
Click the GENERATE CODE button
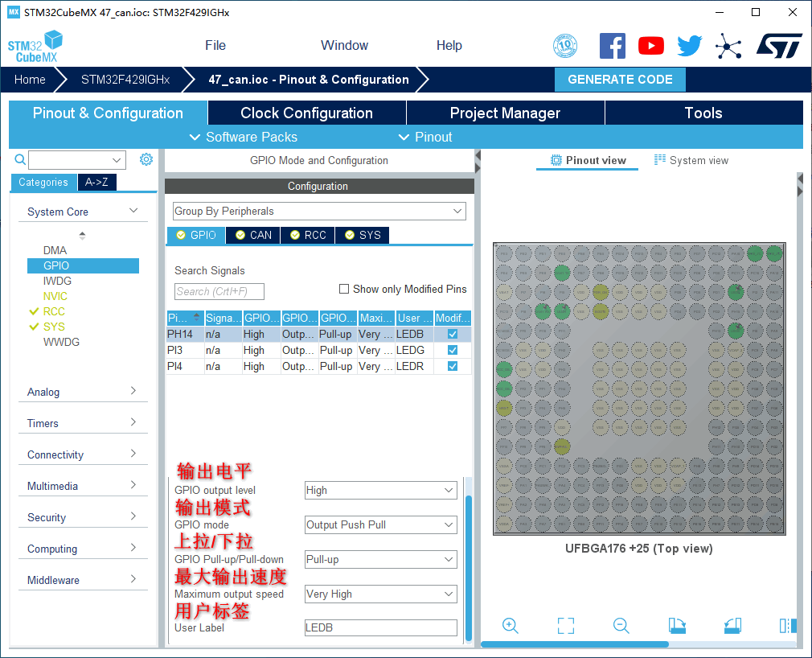pyautogui.click(x=620, y=80)
